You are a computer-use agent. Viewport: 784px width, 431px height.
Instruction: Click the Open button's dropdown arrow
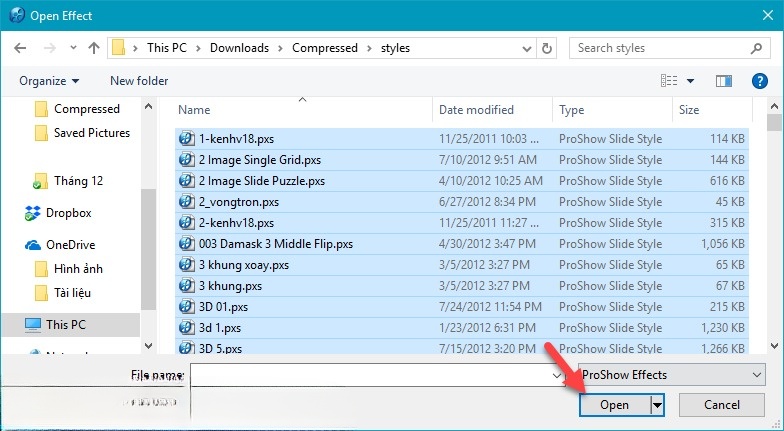pos(657,405)
